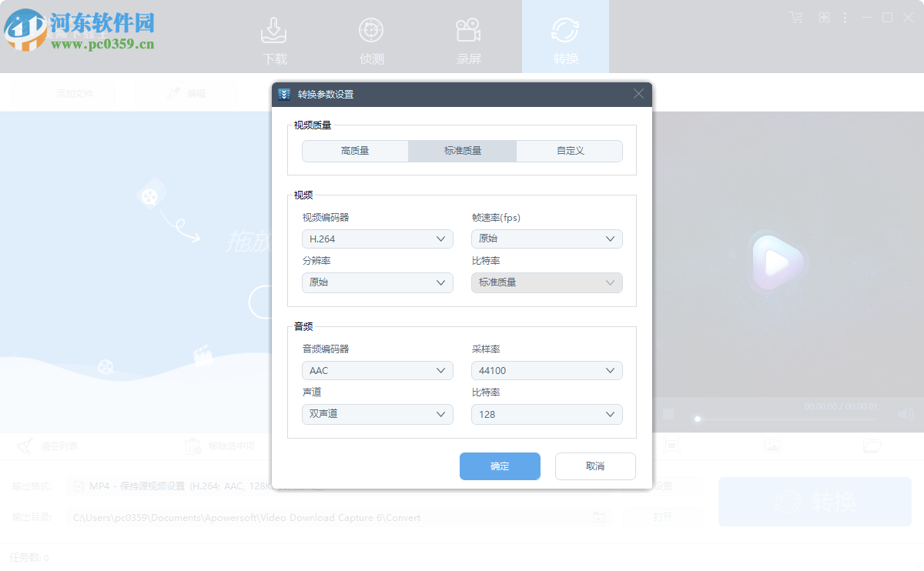
Task: Open the three-dot more options menu
Action: pos(845,17)
